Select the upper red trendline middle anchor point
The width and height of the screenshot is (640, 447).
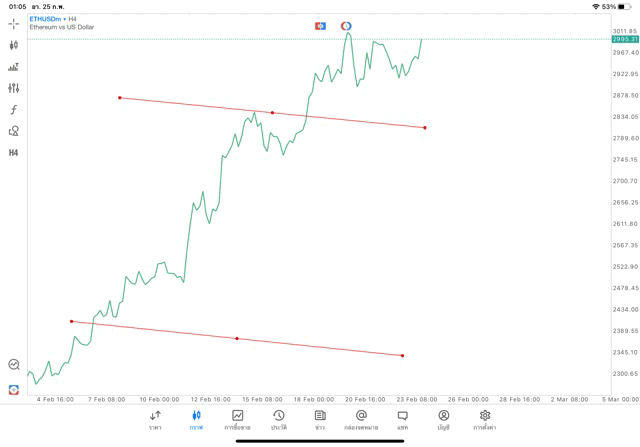(272, 113)
